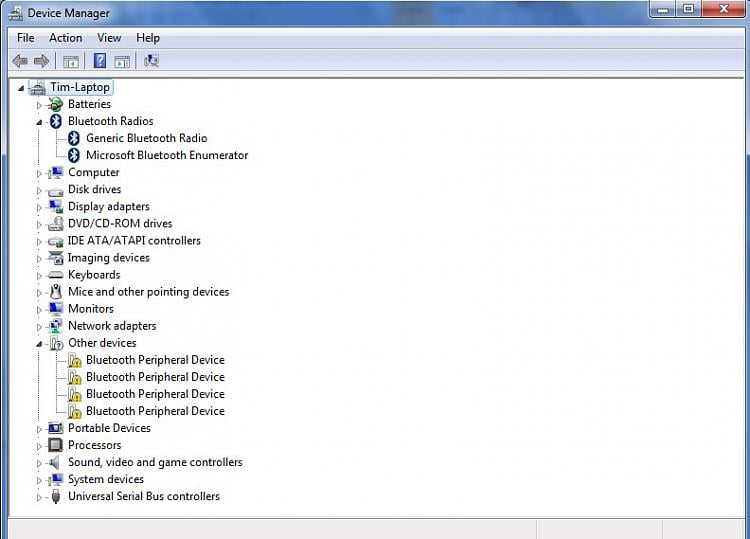Image resolution: width=750 pixels, height=539 pixels.
Task: Click the Imaging devices camera icon
Action: click(56, 258)
